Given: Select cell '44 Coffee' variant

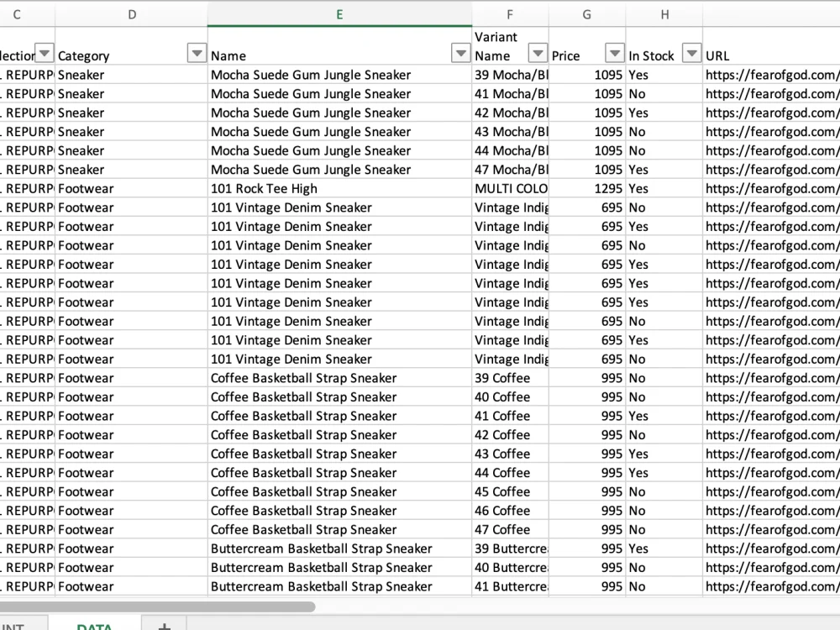Looking at the screenshot, I should click(x=511, y=473).
